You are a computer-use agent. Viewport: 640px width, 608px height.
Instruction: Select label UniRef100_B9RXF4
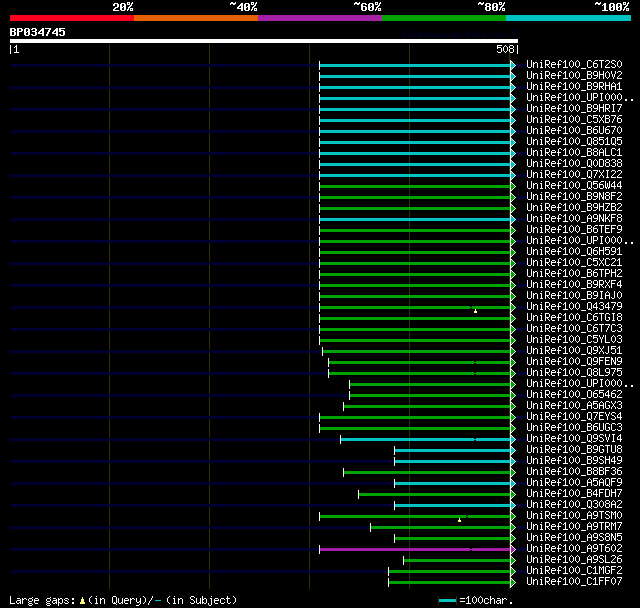tap(574, 285)
